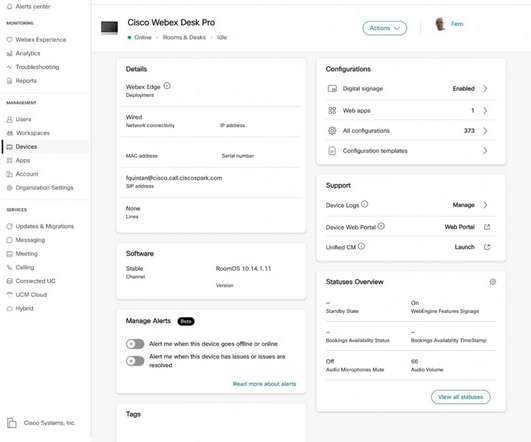Screen dimensions: 531x442
Task: Click the profile name Fern
Action: pyautogui.click(x=457, y=24)
